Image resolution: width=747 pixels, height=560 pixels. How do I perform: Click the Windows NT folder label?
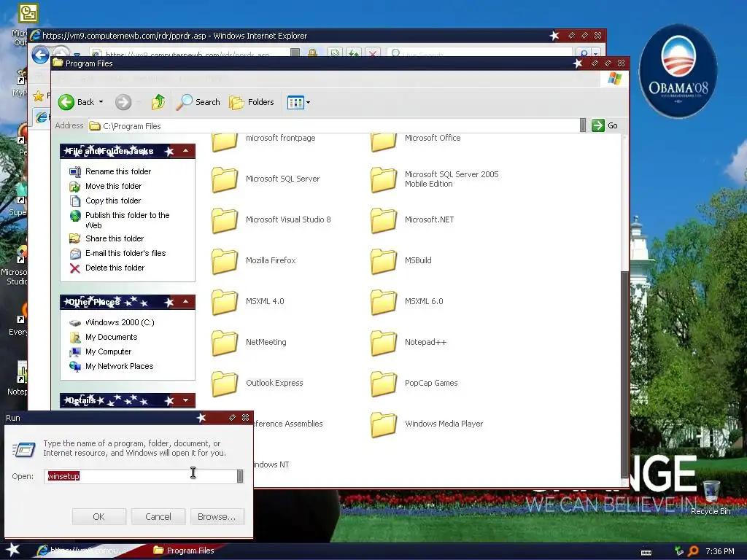tap(271, 464)
